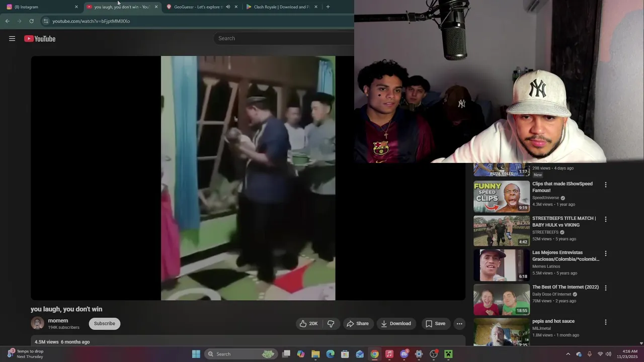The height and width of the screenshot is (362, 644).
Task: Close the Clash Royale tab
Action: point(316,7)
